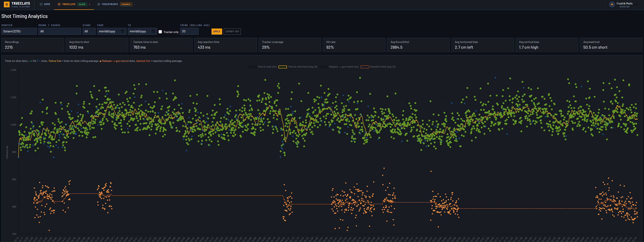This screenshot has width=644, height=242.
Task: Click the 1,000 y-axis label
Action: 13,125
